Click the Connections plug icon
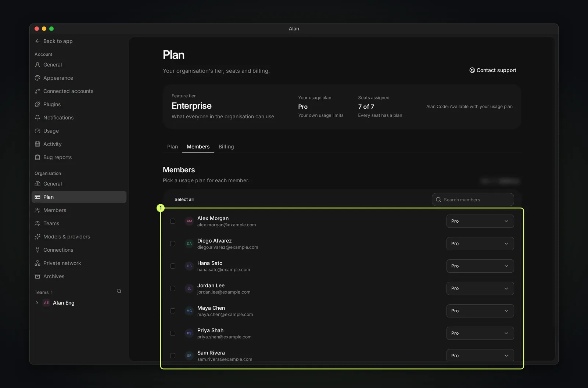 [37, 250]
